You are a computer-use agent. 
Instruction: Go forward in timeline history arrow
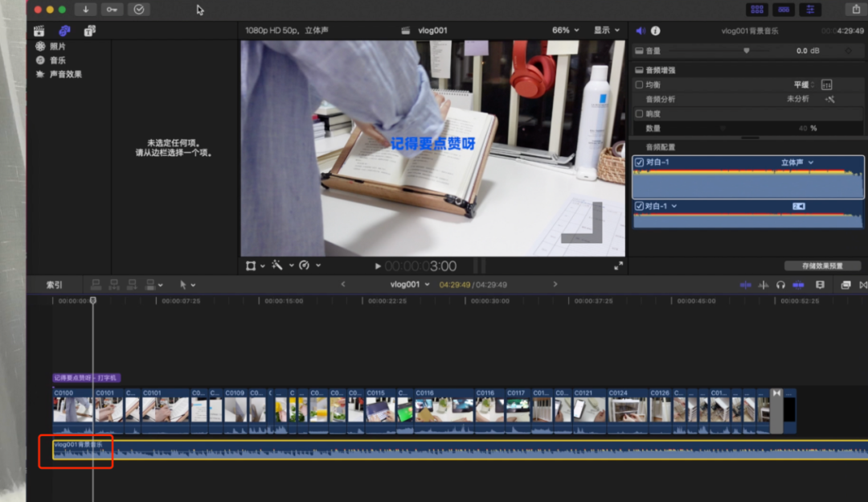point(555,284)
